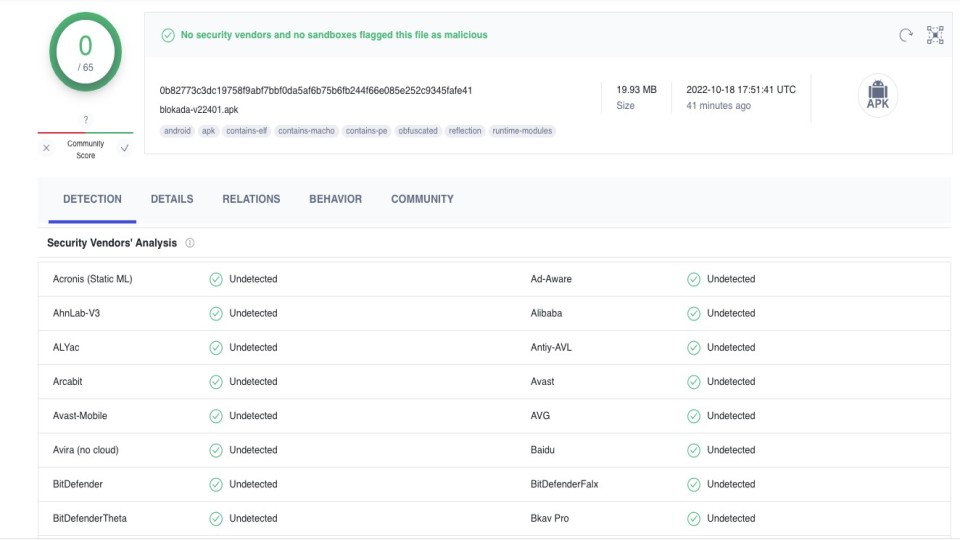The width and height of the screenshot is (960, 540).
Task: Click the Avira (no cloud) vendor name
Action: coord(86,449)
